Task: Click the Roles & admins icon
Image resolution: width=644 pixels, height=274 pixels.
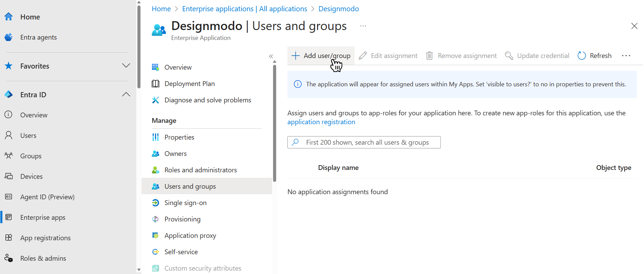Action: point(9,258)
